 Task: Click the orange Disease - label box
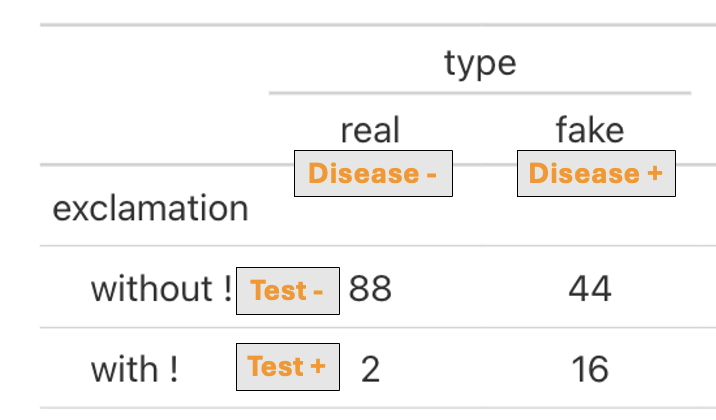point(374,173)
